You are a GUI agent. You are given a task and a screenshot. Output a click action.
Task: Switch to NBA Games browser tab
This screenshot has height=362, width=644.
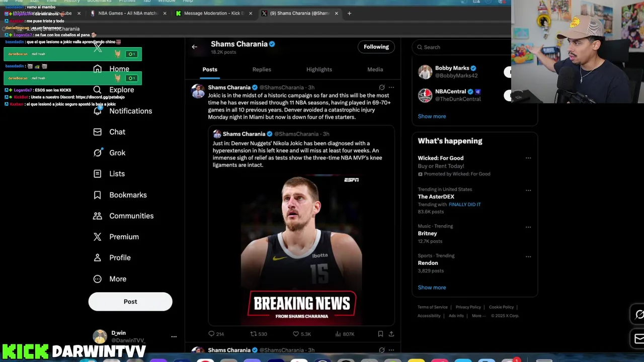(x=128, y=14)
